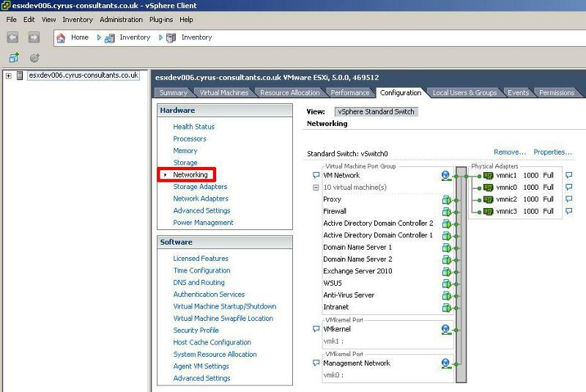Click the VMkernel port globe icon
The image size is (586, 392).
tap(445, 329)
